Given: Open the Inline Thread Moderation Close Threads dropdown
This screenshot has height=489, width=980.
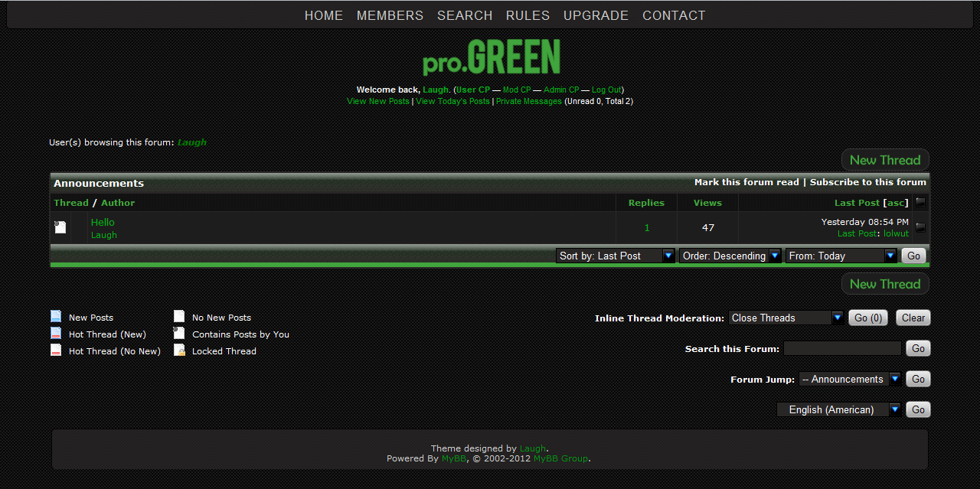Looking at the screenshot, I should (x=786, y=318).
